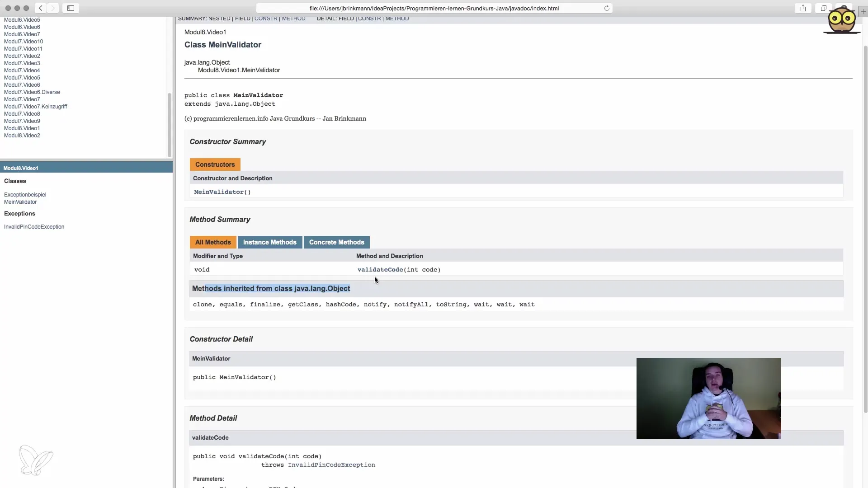Screen dimensions: 868x488
Task: Open the Exceptionbeispiel class in sidebar
Action: (x=25, y=195)
